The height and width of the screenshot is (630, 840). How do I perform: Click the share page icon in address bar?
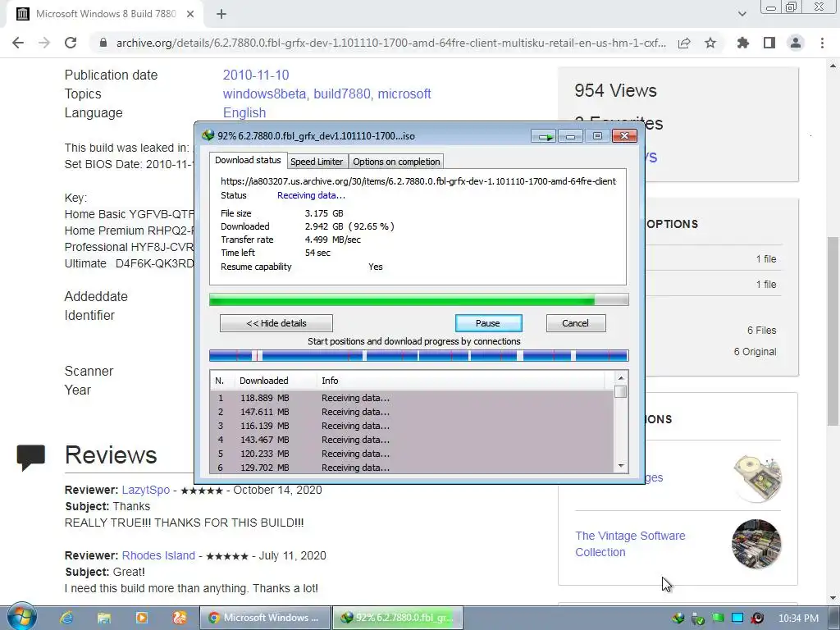[684, 43]
